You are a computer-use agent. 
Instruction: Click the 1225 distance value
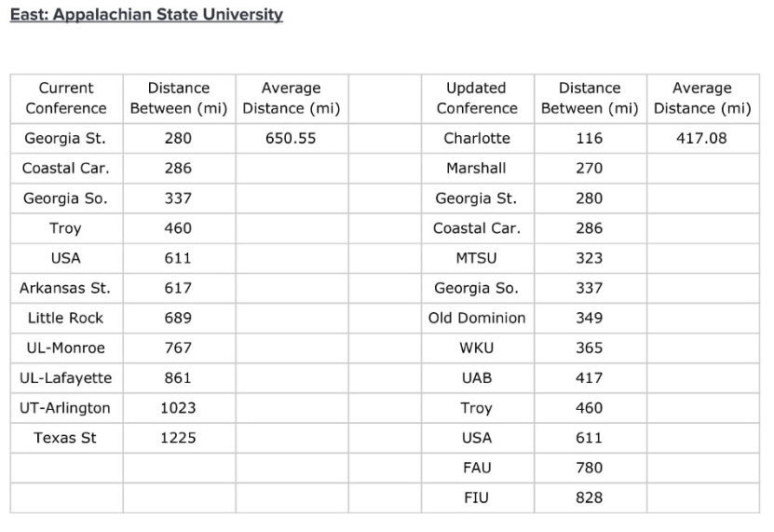point(178,438)
